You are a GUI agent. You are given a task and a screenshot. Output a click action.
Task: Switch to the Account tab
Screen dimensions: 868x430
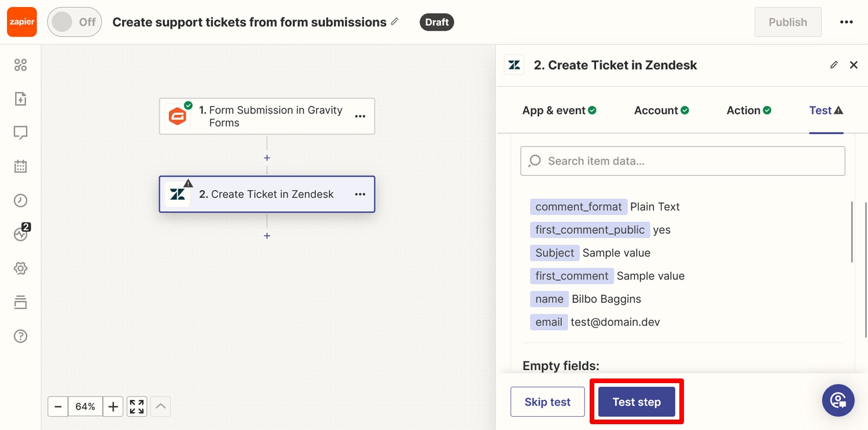(x=661, y=110)
